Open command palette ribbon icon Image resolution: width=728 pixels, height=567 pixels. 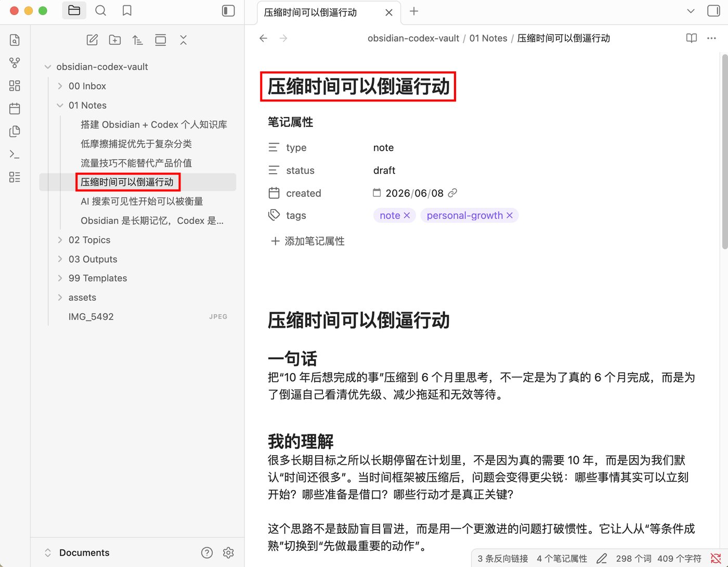point(15,154)
